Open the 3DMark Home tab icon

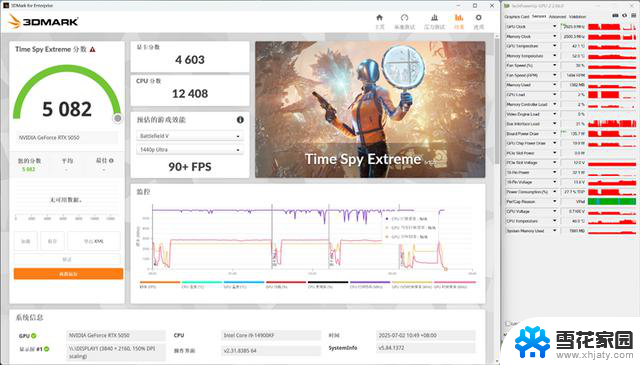tap(379, 18)
